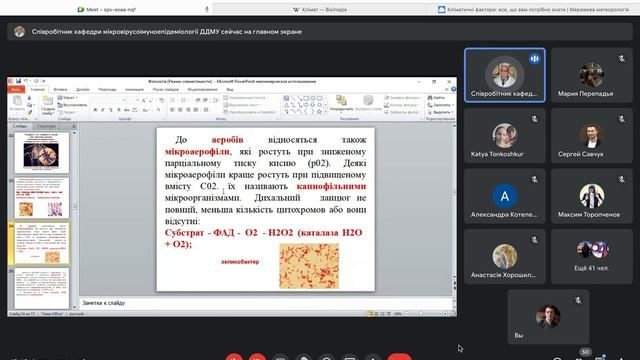Open PowerPoint help question mark icon
The width and height of the screenshot is (640, 360).
coord(453,89)
